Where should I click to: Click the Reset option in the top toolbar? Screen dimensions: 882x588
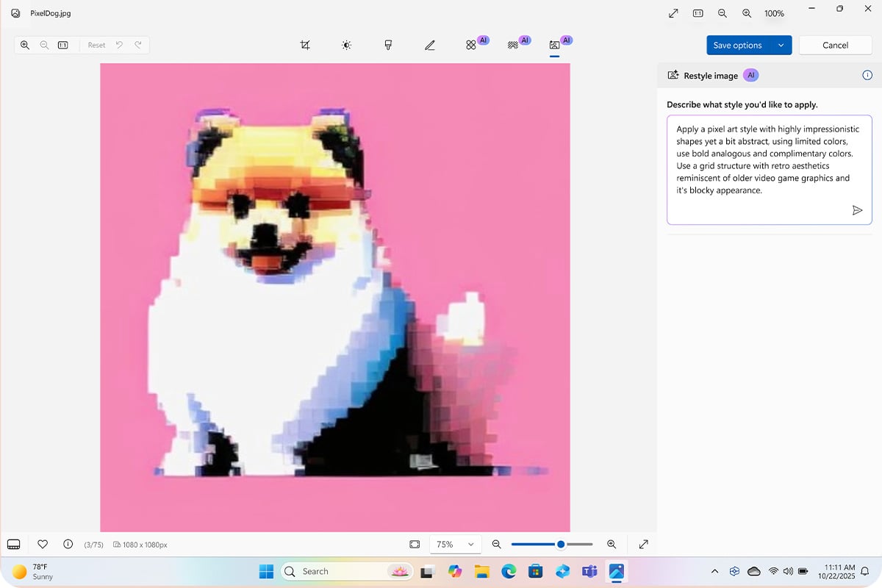click(x=96, y=46)
